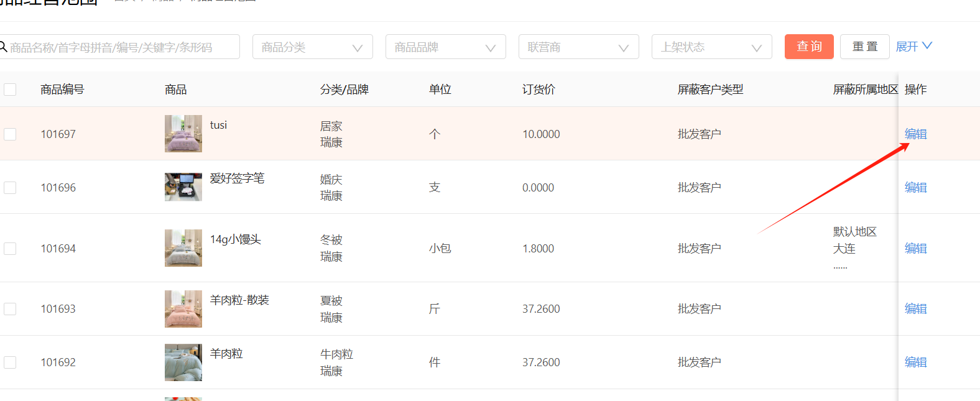Click product number 101697
The height and width of the screenshot is (401, 980).
click(x=58, y=134)
